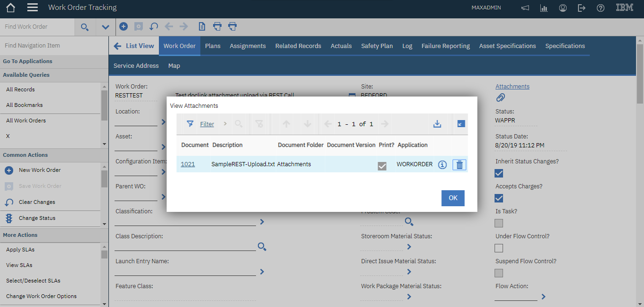
Task: Uncheck Inherit Status Changes
Action: [x=498, y=173]
